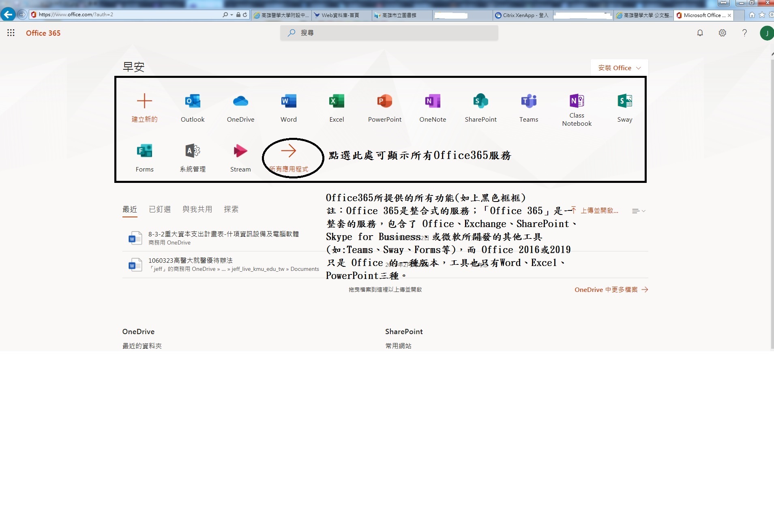Launch OneNote
This screenshot has width=774, height=532.
coord(433,108)
